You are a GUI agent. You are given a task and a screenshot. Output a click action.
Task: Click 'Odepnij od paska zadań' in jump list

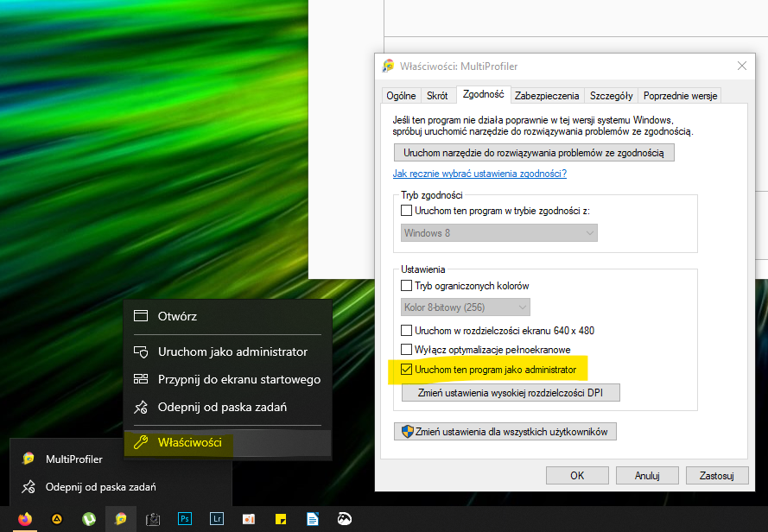[100, 487]
